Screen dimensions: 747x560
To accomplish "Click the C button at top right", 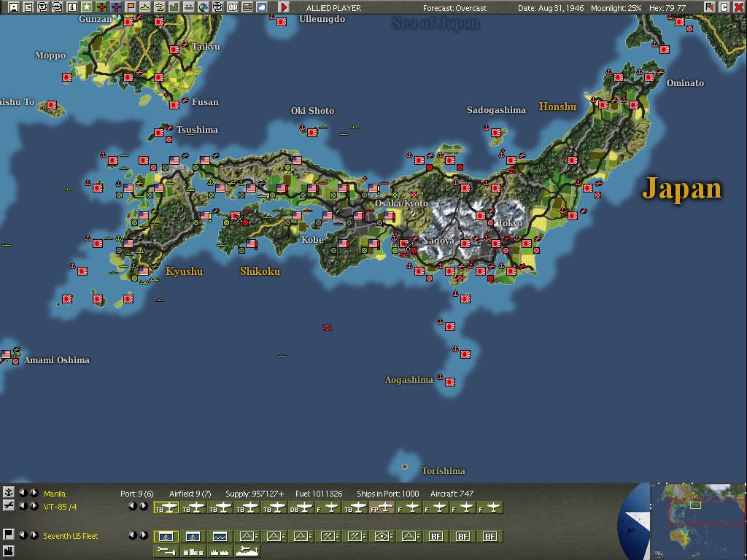I will [x=724, y=7].
